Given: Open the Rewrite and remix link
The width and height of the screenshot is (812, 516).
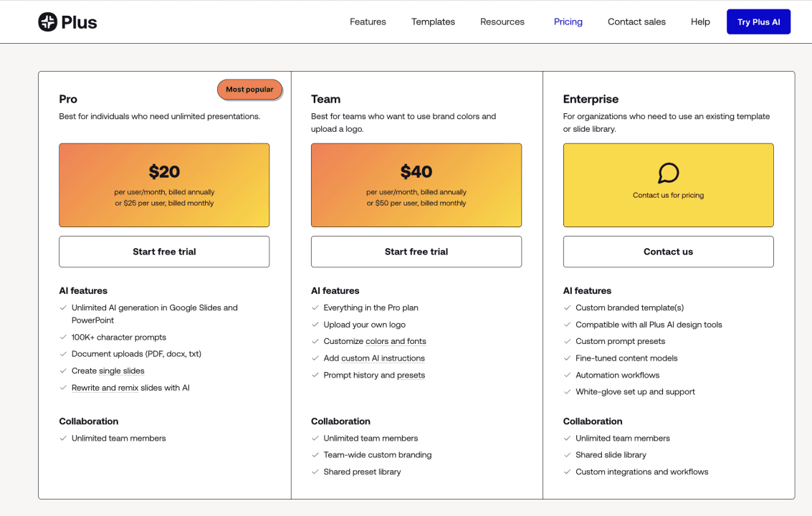Looking at the screenshot, I should click(x=105, y=388).
